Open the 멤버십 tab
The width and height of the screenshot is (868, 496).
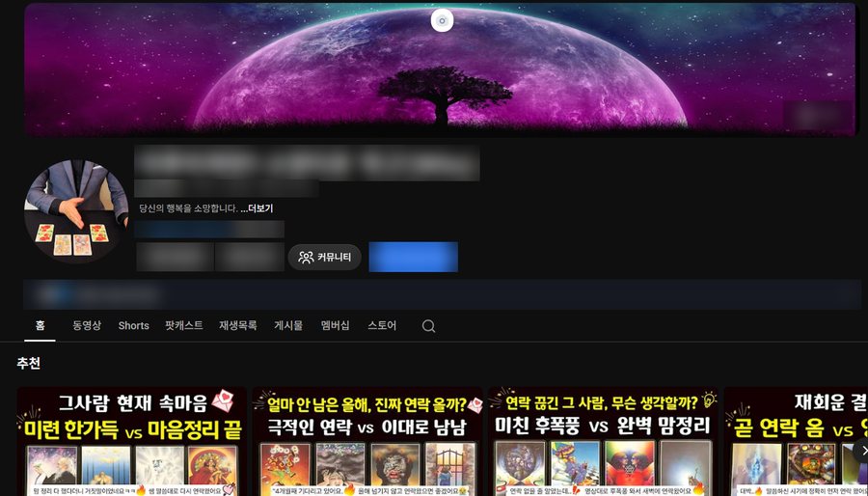point(335,325)
